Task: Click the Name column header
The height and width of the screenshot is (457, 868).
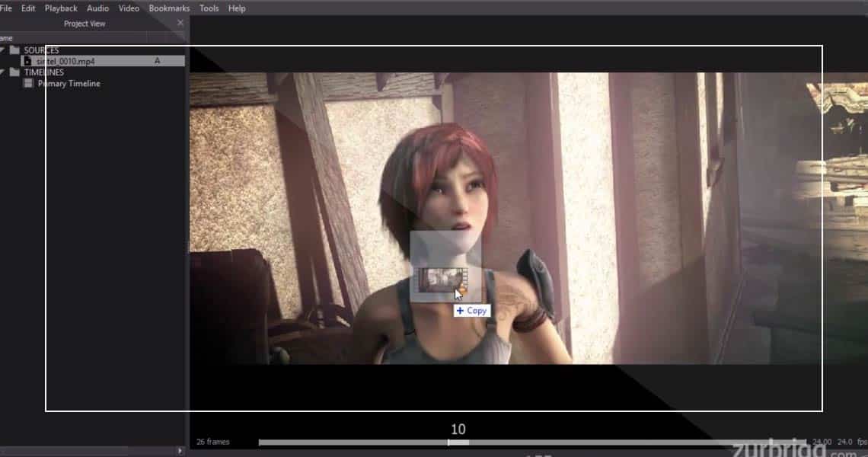Action: [x=6, y=38]
